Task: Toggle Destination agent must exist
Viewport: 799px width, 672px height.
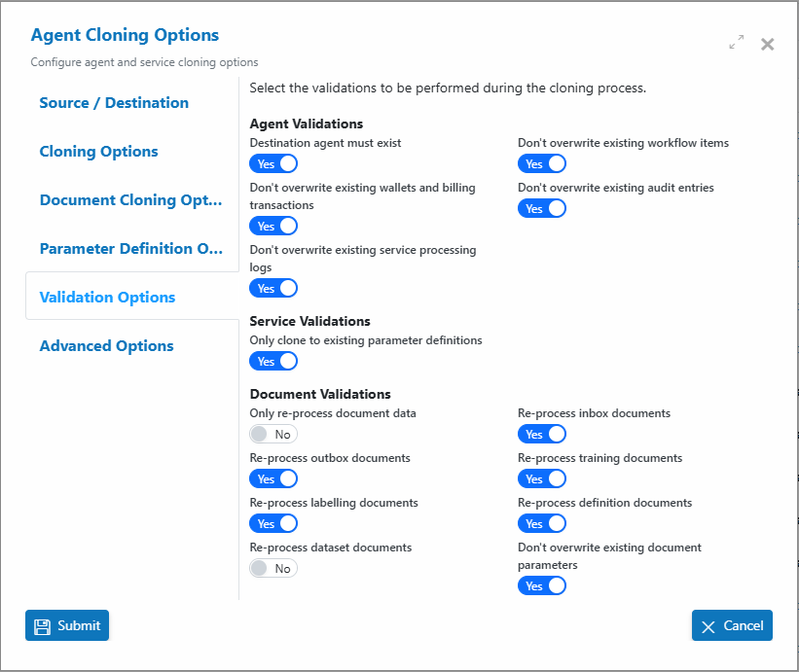Action: pyautogui.click(x=273, y=164)
